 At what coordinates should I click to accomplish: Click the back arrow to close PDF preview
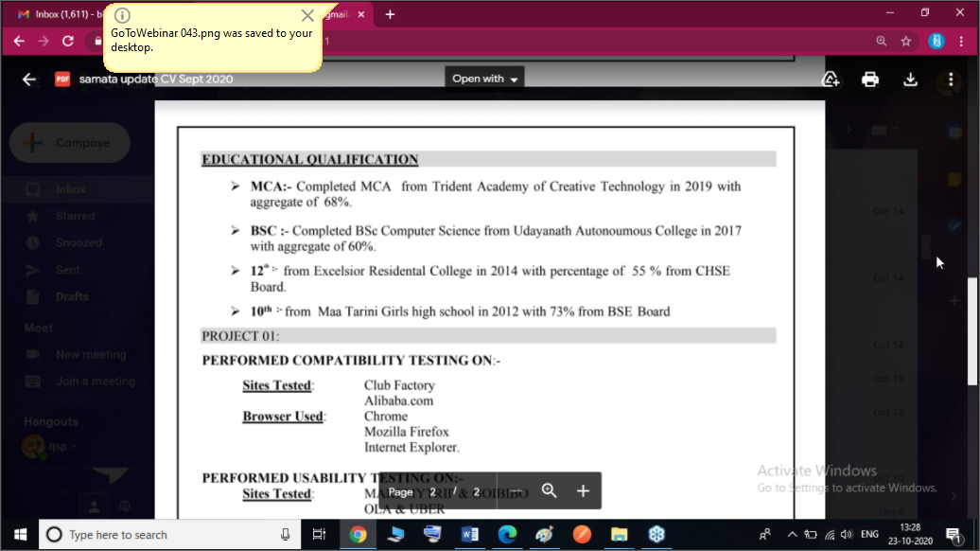29,80
